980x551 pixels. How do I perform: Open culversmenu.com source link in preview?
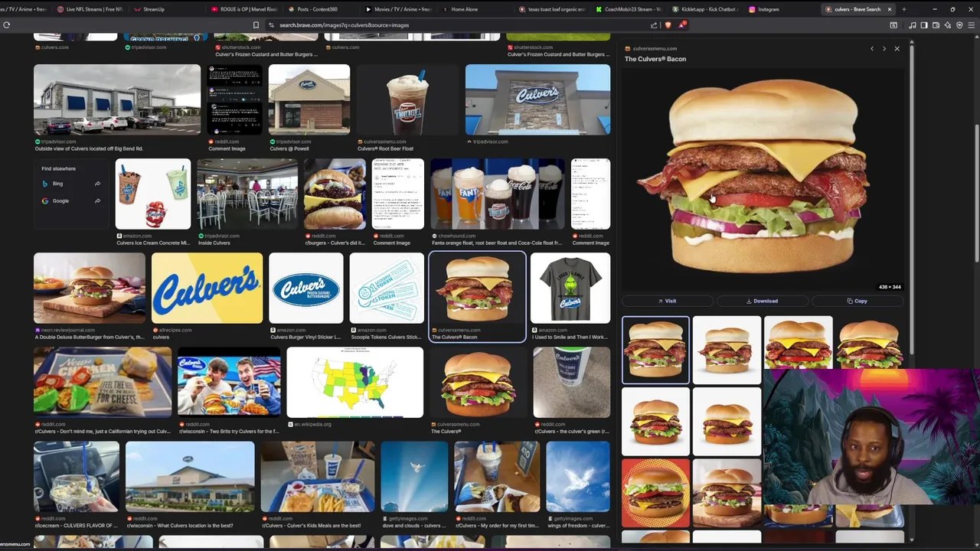[652, 49]
